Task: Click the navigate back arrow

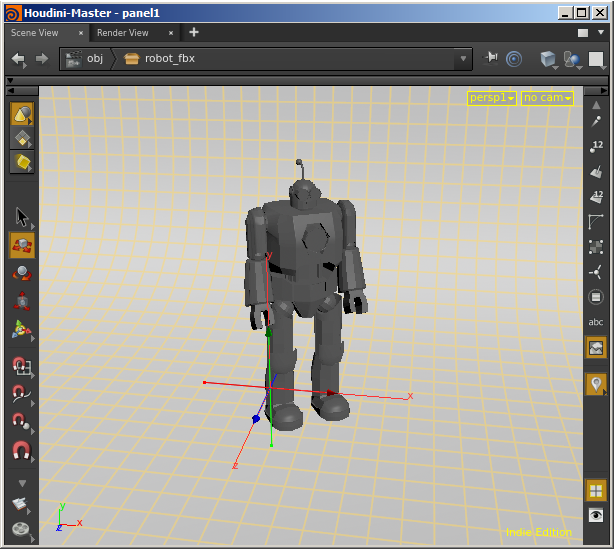Action: [18, 59]
